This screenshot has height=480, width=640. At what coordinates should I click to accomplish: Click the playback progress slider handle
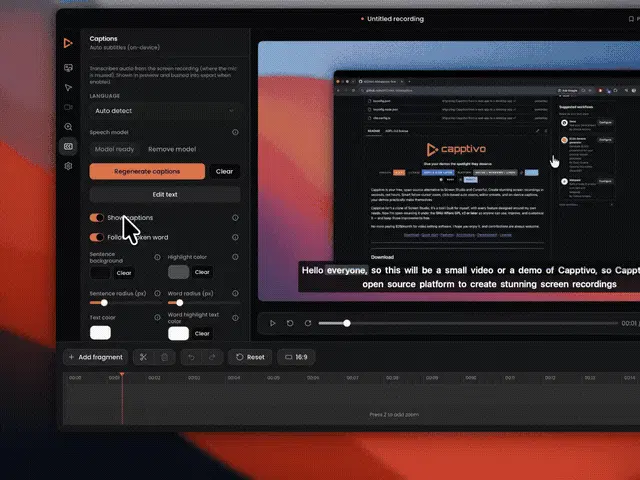tap(347, 323)
